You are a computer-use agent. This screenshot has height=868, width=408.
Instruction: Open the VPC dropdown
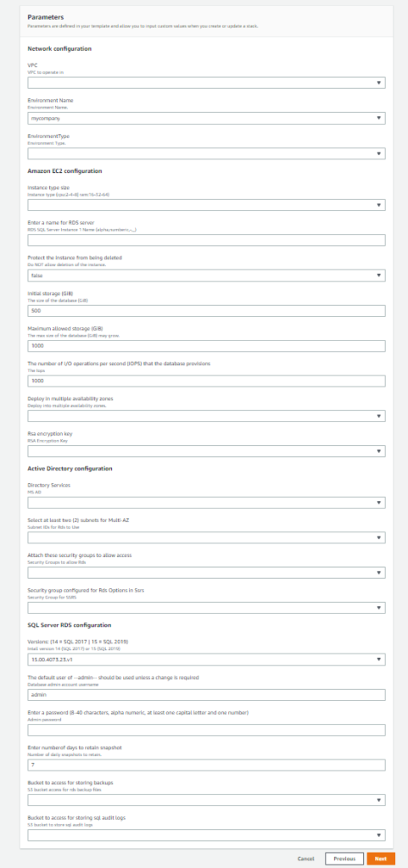(x=206, y=83)
